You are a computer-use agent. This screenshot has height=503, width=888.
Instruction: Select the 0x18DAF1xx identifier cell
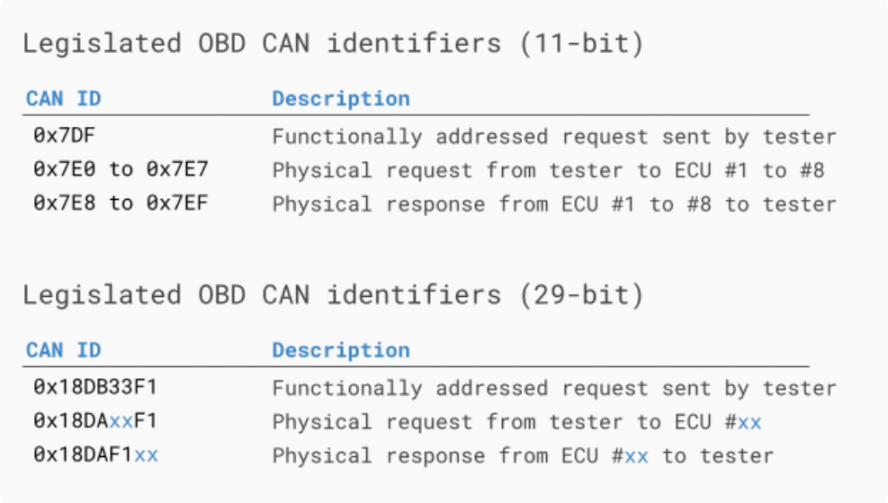coord(95,455)
